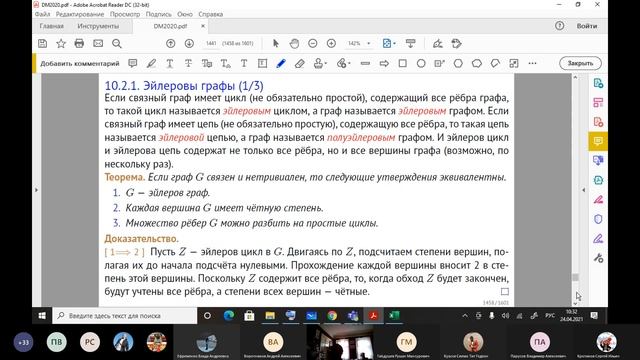
Task: Send file by email envelope icon
Action: tap(98, 43)
